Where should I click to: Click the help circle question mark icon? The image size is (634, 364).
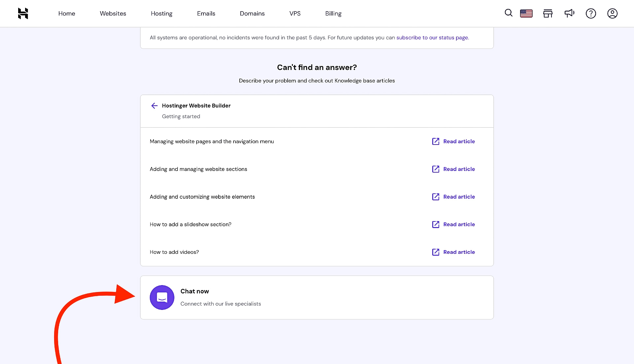point(591,14)
